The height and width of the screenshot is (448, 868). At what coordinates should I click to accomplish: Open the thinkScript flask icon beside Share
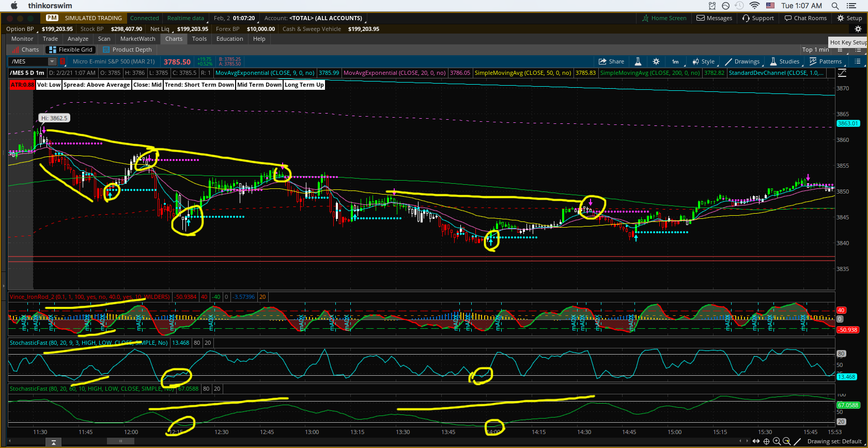tap(638, 61)
